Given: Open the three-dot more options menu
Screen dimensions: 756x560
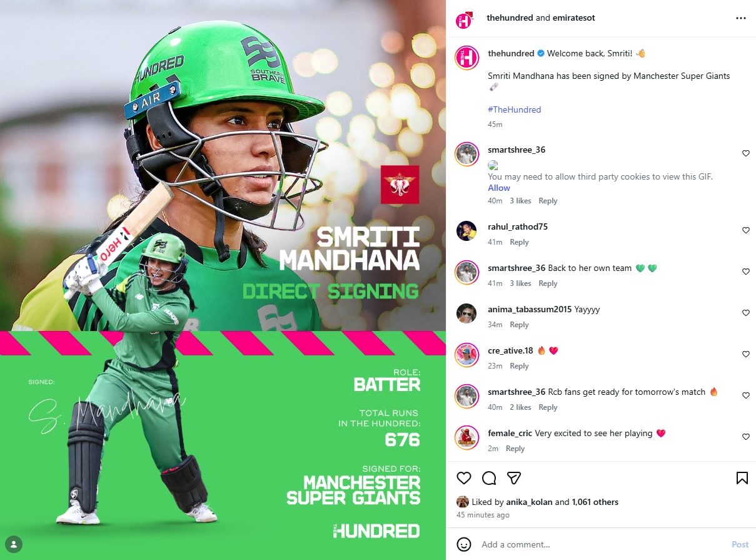Looking at the screenshot, I should [741, 18].
